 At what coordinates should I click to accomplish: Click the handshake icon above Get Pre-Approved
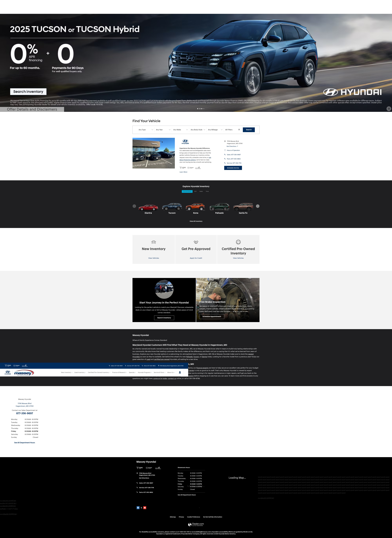click(196, 242)
